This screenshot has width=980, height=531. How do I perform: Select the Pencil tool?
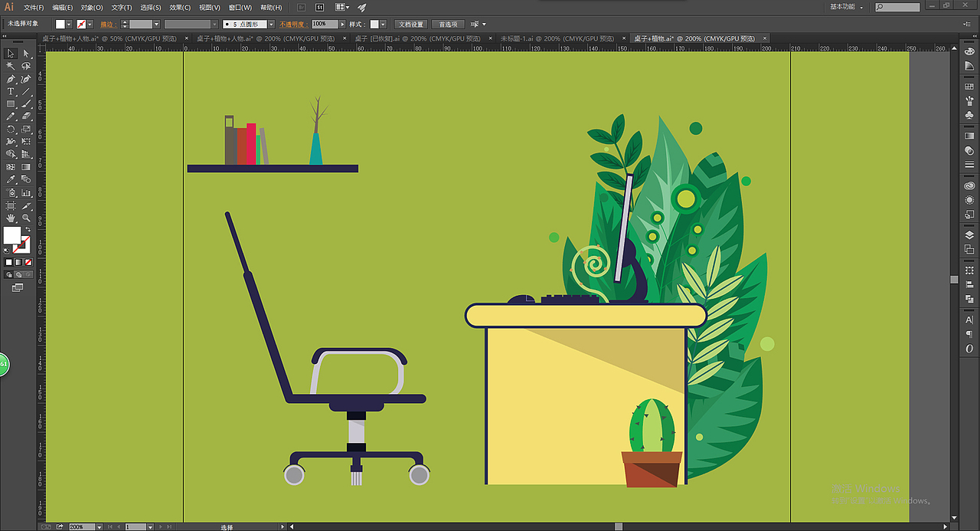coord(11,116)
